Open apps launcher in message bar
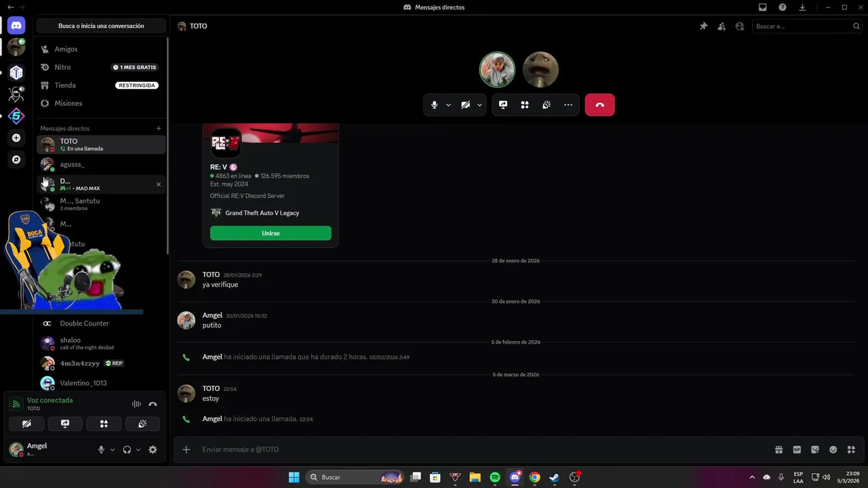 pyautogui.click(x=851, y=449)
